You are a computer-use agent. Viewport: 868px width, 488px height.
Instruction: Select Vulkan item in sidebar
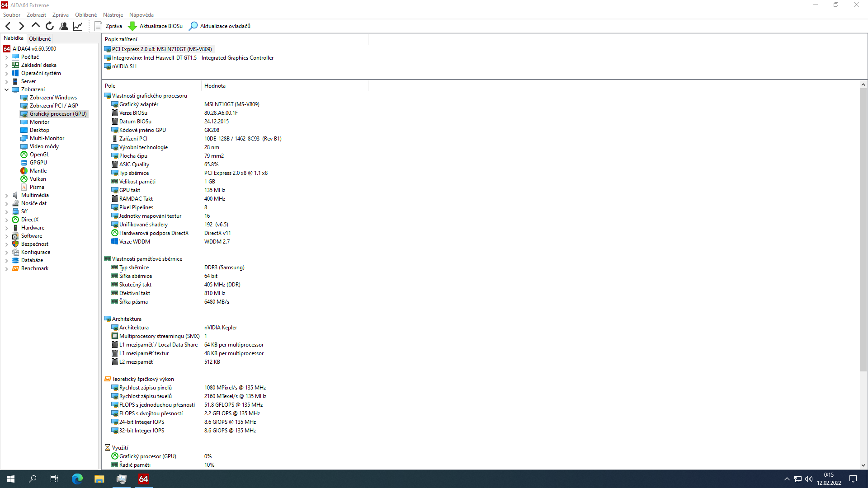pos(38,179)
